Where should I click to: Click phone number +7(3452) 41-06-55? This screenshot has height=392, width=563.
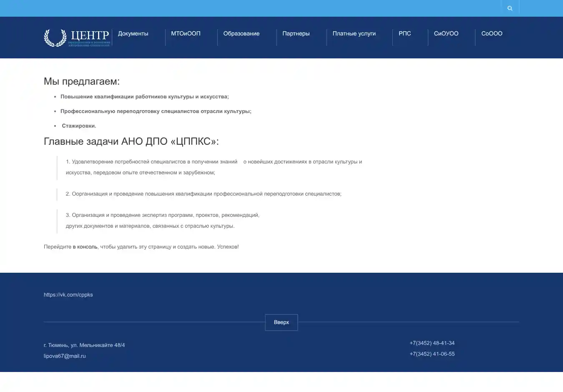432,354
